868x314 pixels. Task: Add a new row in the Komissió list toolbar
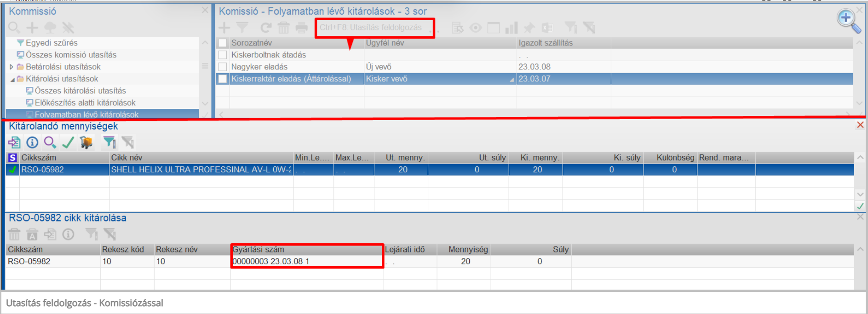(x=224, y=28)
